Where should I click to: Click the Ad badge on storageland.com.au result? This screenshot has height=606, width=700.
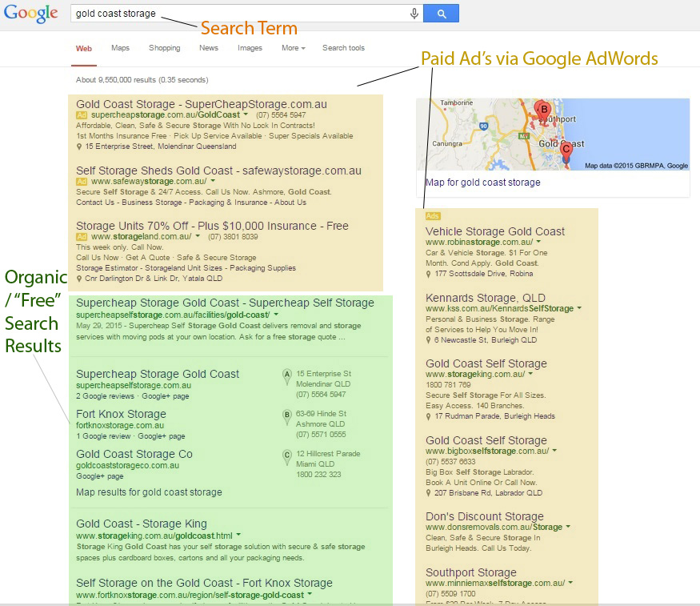coord(82,237)
